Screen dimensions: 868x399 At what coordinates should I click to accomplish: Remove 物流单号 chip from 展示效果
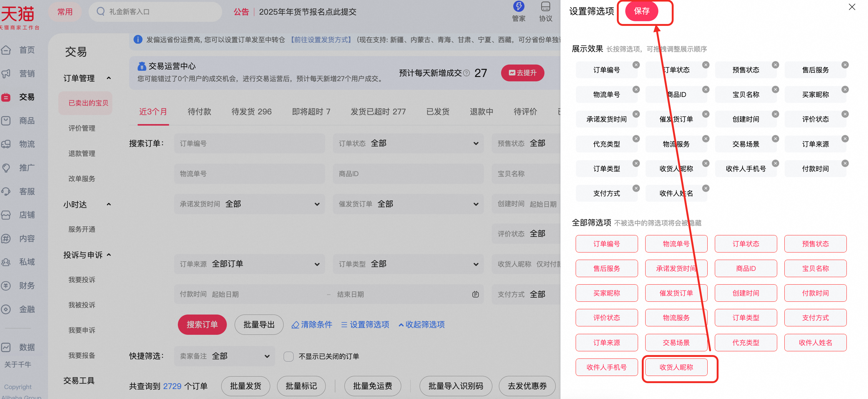(636, 89)
